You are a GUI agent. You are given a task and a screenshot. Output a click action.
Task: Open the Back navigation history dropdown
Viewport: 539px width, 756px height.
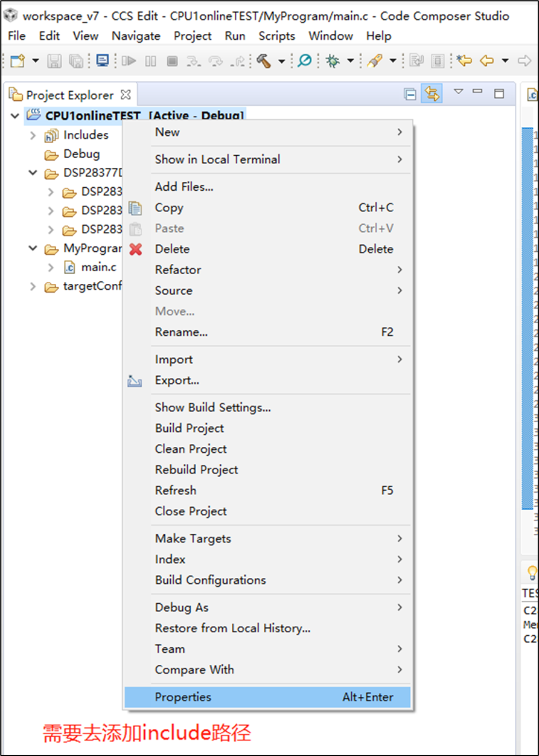coord(505,61)
